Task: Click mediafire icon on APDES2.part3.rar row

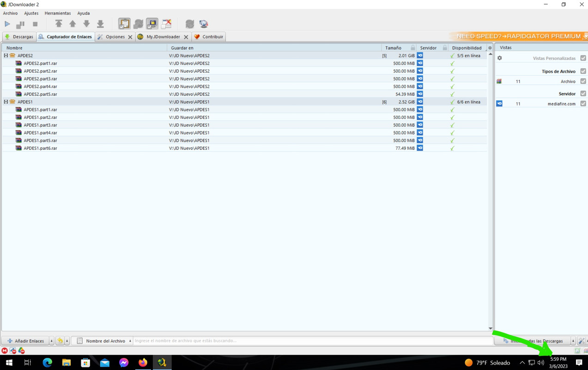Action: click(420, 79)
